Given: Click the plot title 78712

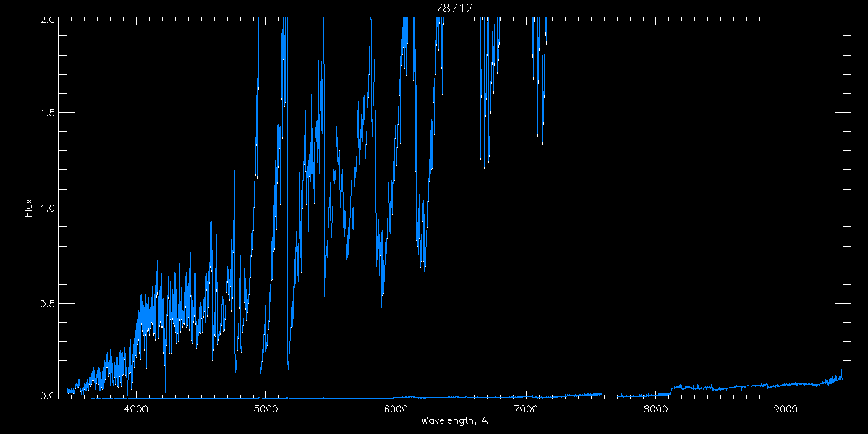Looking at the screenshot, I should 454,7.
